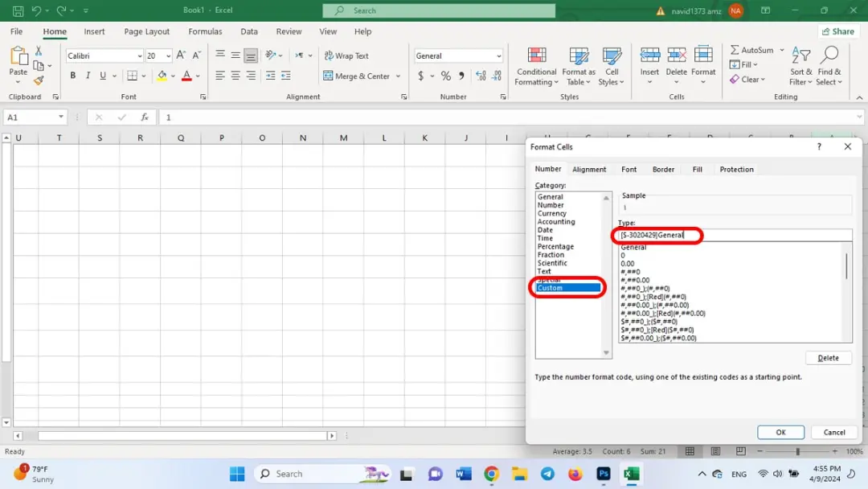This screenshot has height=489, width=868.
Task: Open Photoshop from the taskbar
Action: (x=604, y=474)
